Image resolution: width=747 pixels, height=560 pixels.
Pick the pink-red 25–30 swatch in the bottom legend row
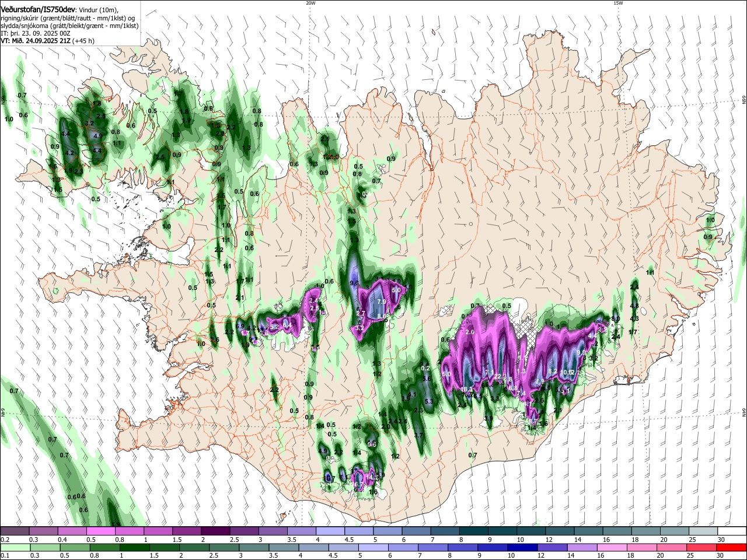pos(701,547)
